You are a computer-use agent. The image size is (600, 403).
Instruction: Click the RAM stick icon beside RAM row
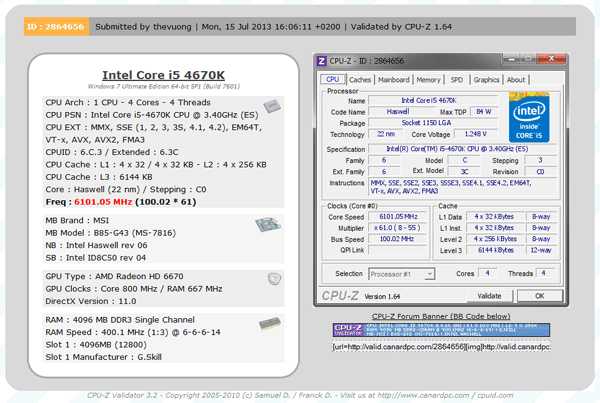[x=270, y=324]
